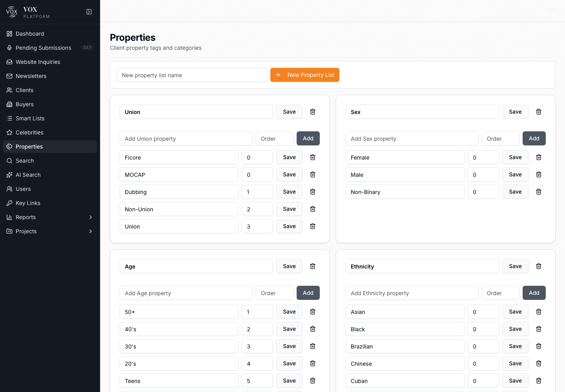Open the Clients section
This screenshot has height=392, width=565.
coord(50,90)
